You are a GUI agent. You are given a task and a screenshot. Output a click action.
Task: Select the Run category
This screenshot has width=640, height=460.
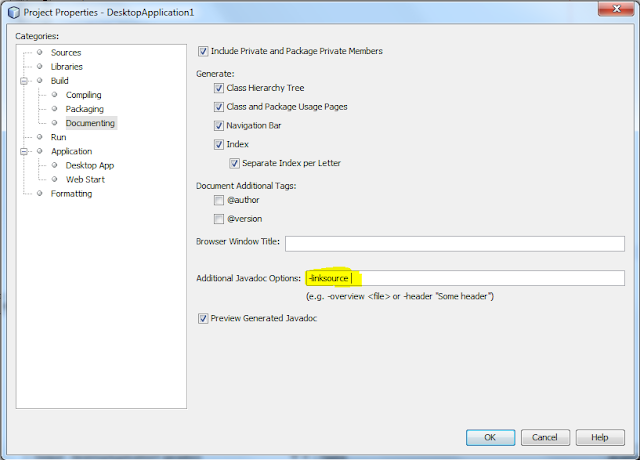pos(58,137)
